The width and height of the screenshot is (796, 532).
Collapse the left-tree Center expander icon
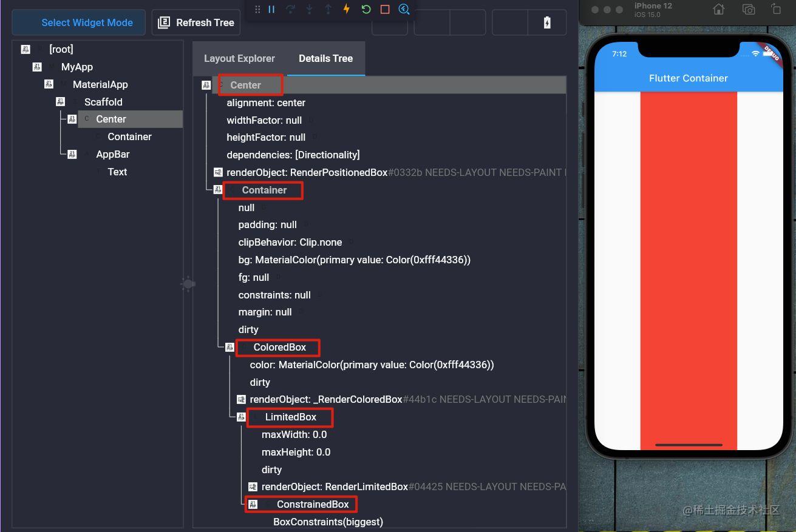click(72, 119)
